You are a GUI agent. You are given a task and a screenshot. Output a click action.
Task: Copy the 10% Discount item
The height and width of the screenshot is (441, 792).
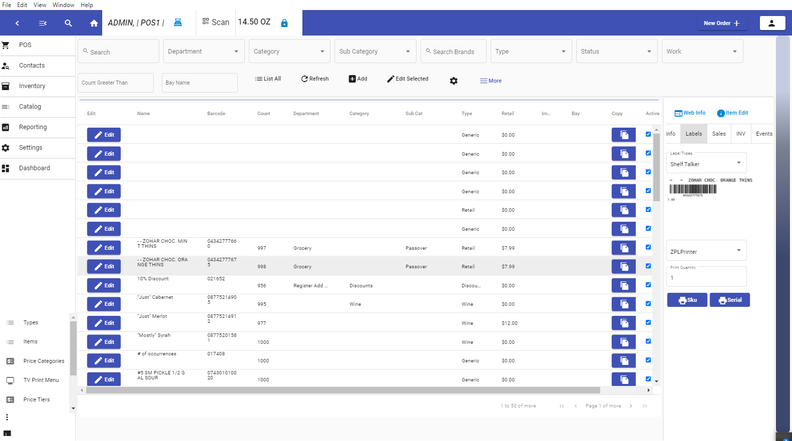coord(624,285)
